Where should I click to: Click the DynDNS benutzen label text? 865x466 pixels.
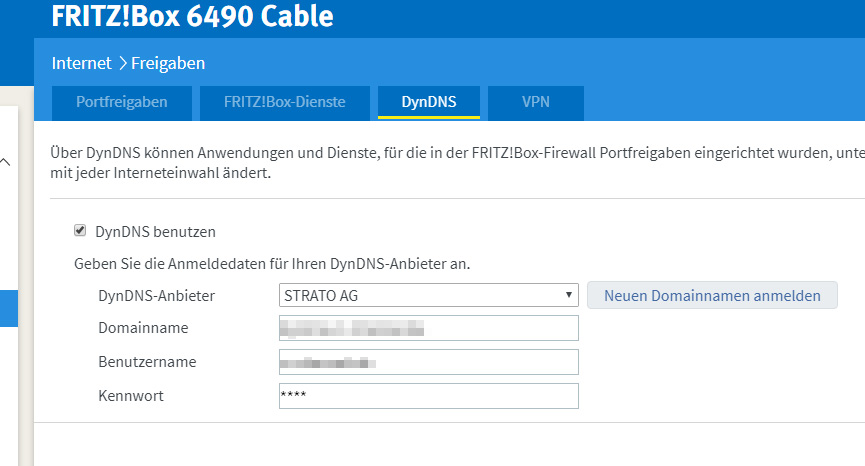155,232
